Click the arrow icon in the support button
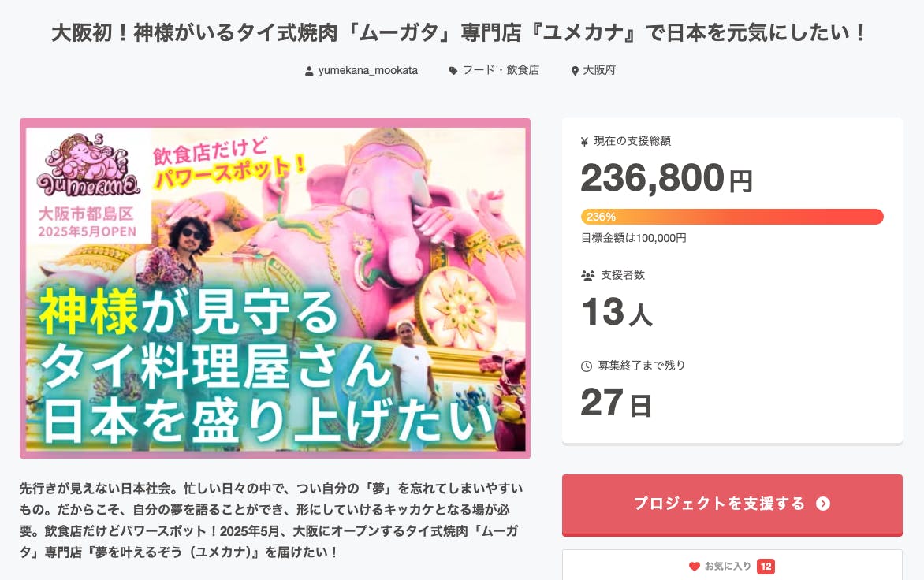The image size is (924, 580). click(823, 504)
